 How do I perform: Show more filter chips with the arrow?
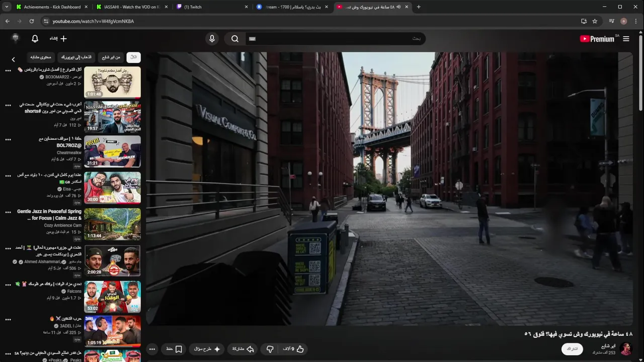pos(14,59)
